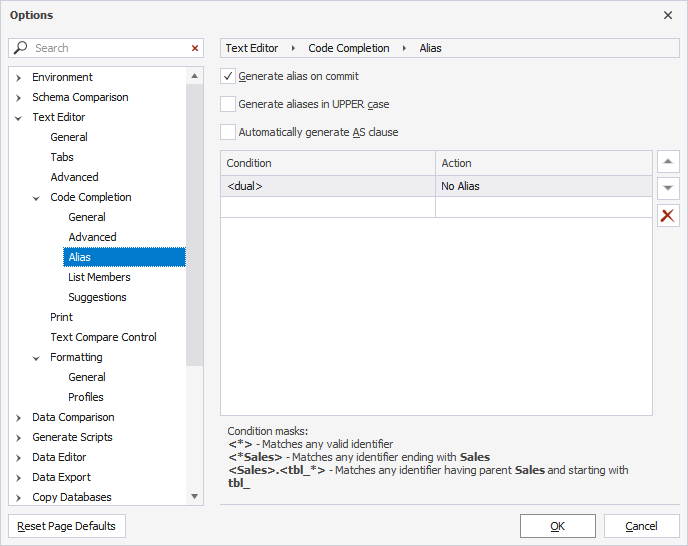The height and width of the screenshot is (546, 688).
Task: Expand the Data Comparison node
Action: (18, 418)
